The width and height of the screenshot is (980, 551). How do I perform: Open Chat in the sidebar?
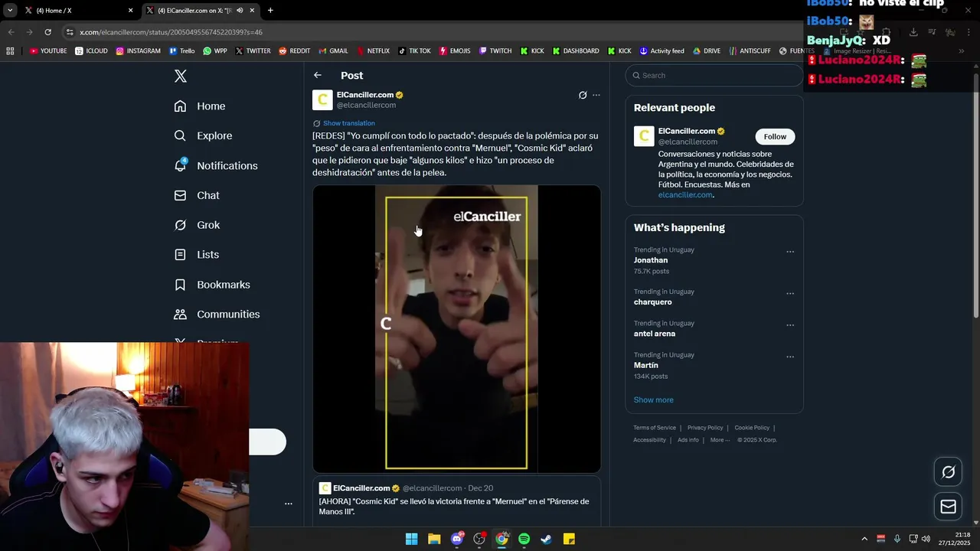(197, 195)
